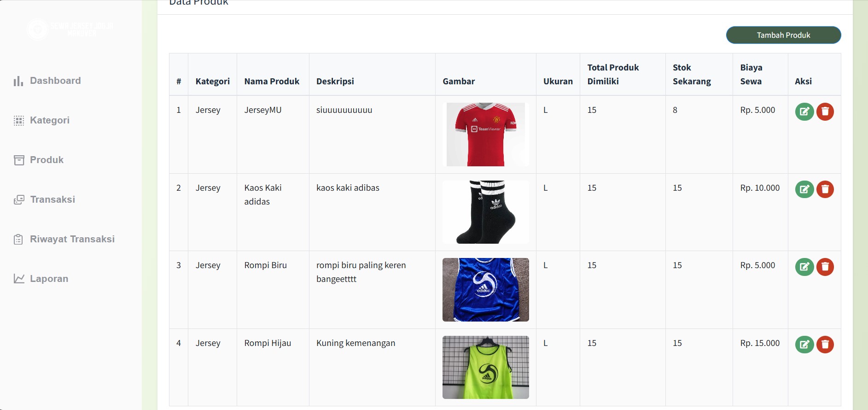Edit the Kaos Kaki adidas product

[x=804, y=189]
